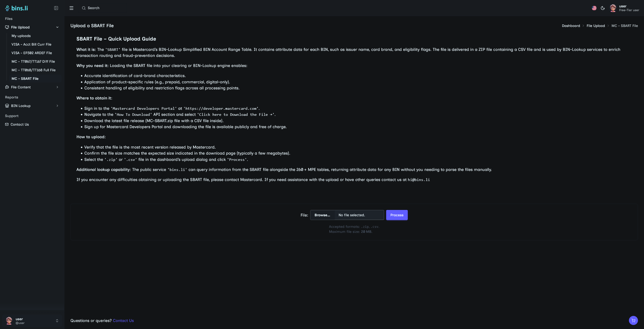
Task: Click 'SBART File – Quick Upload Guide' heading
Action: (x=116, y=39)
